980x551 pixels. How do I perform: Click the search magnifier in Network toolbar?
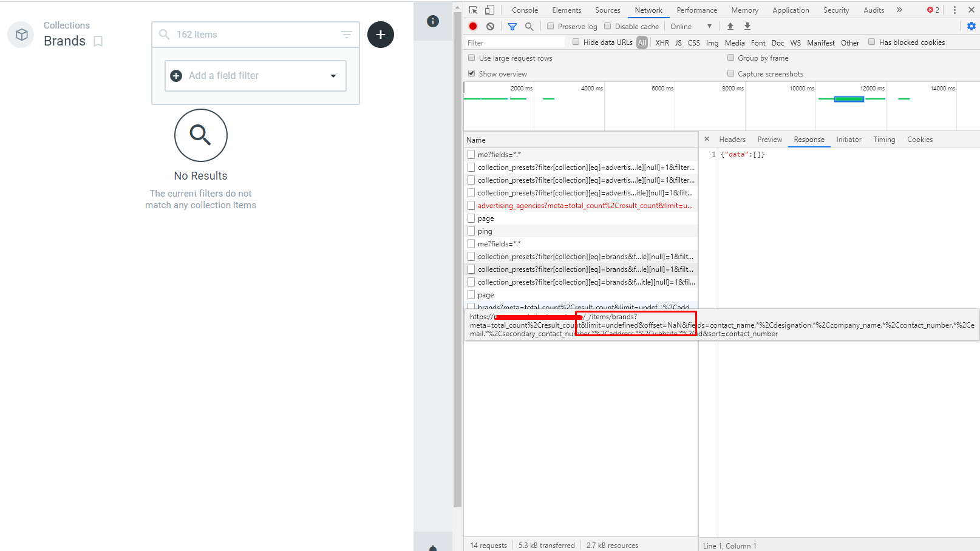tap(529, 26)
